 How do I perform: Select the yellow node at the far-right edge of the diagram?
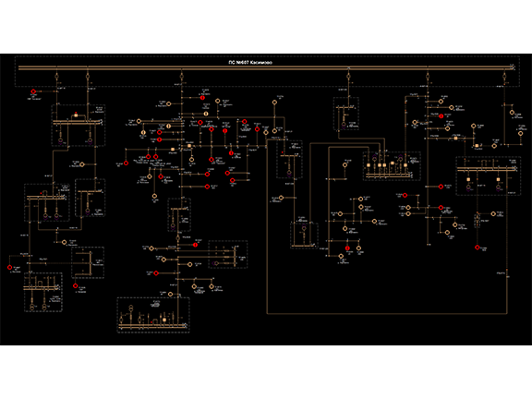pyautogui.click(x=521, y=133)
